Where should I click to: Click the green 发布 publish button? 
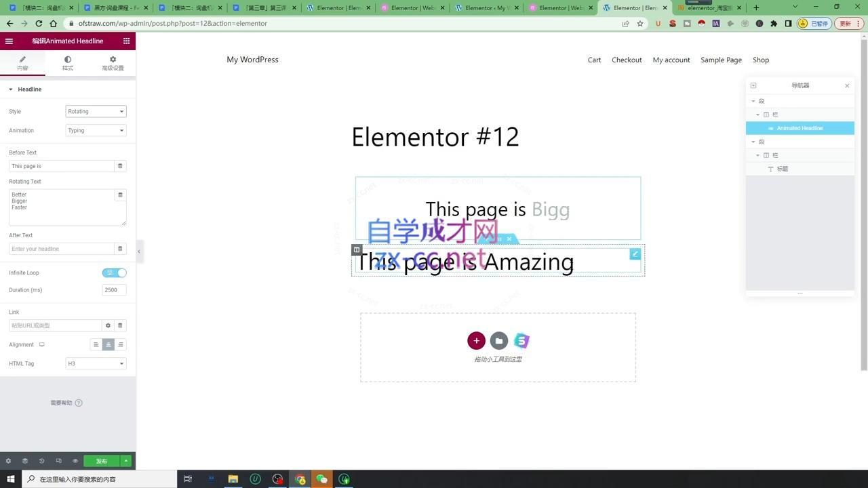coord(101,461)
